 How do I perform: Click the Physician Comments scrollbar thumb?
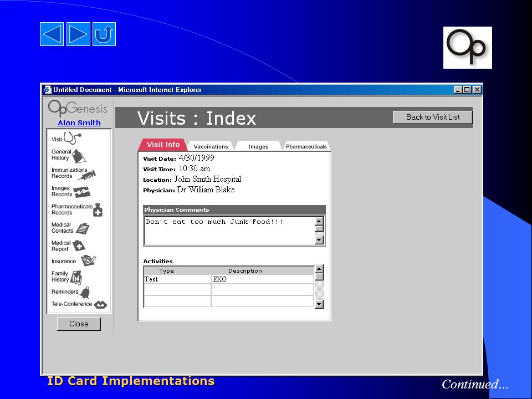pyautogui.click(x=319, y=229)
